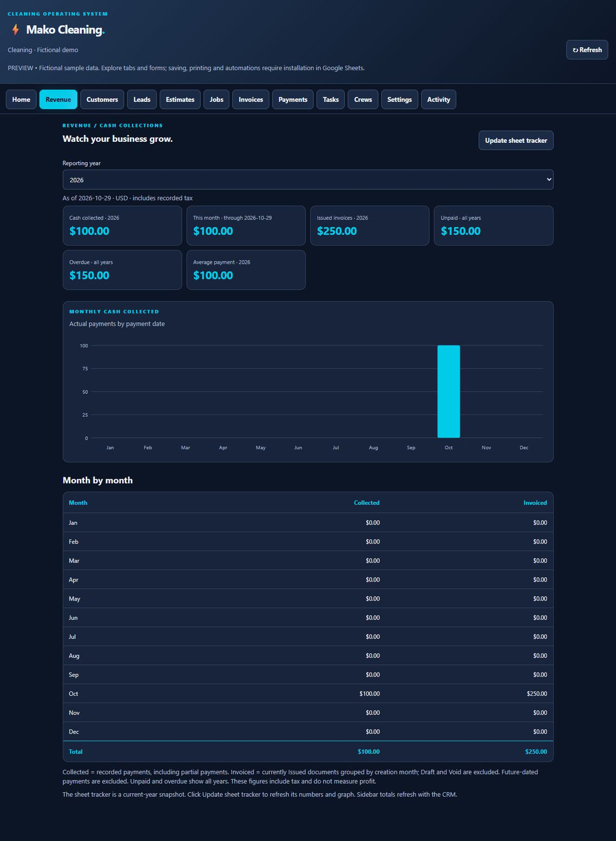Open the Reporting year dropdown
This screenshot has width=616, height=841.
pyautogui.click(x=308, y=180)
